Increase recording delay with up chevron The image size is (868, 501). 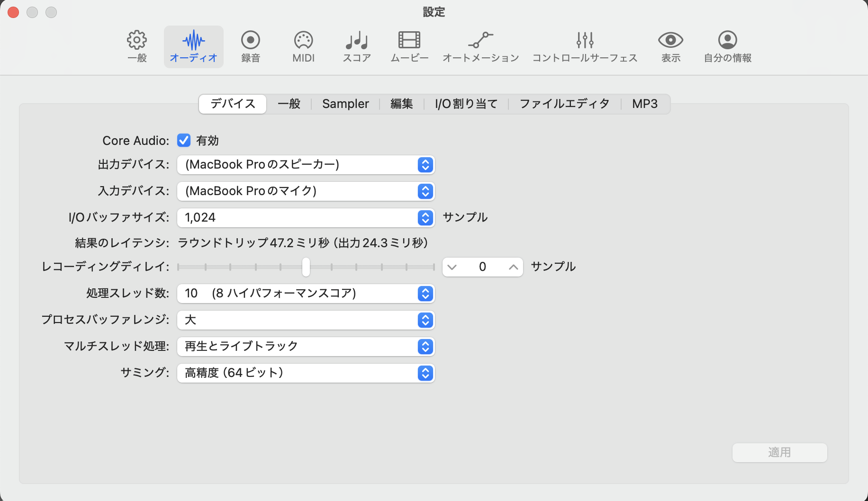coord(513,267)
